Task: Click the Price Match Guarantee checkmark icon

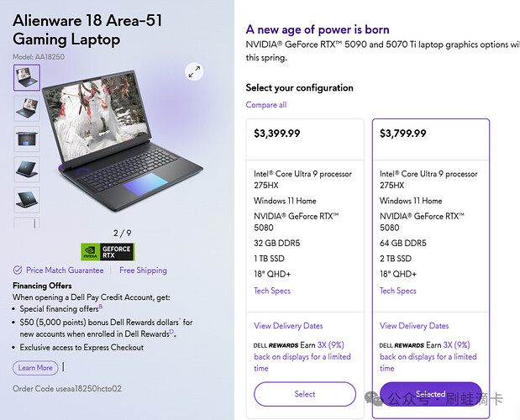Action: pos(18,270)
